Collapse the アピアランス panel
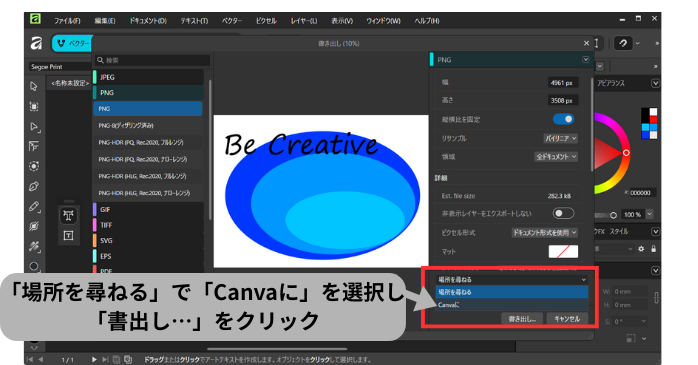This screenshot has width=698, height=365. click(x=655, y=83)
